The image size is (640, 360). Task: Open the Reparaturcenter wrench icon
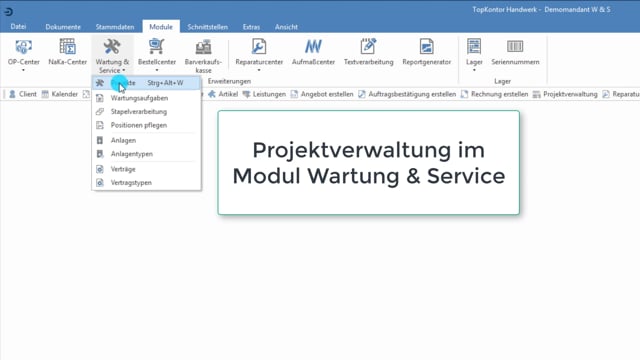pos(259,47)
